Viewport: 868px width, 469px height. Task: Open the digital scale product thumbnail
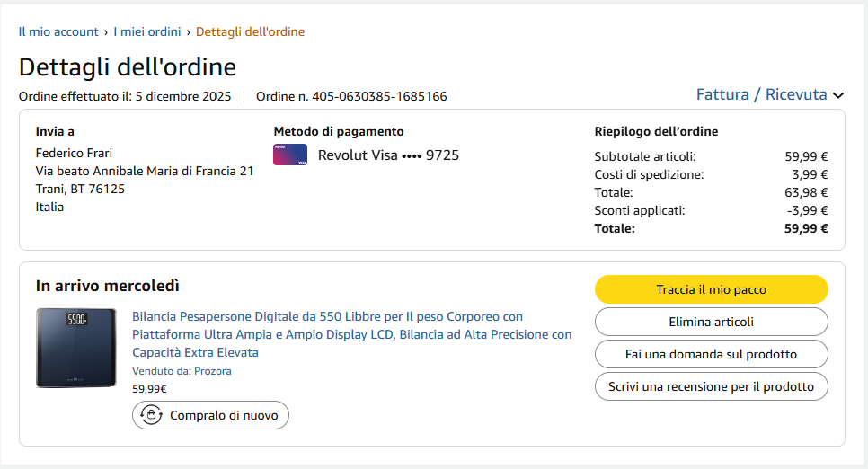75,348
